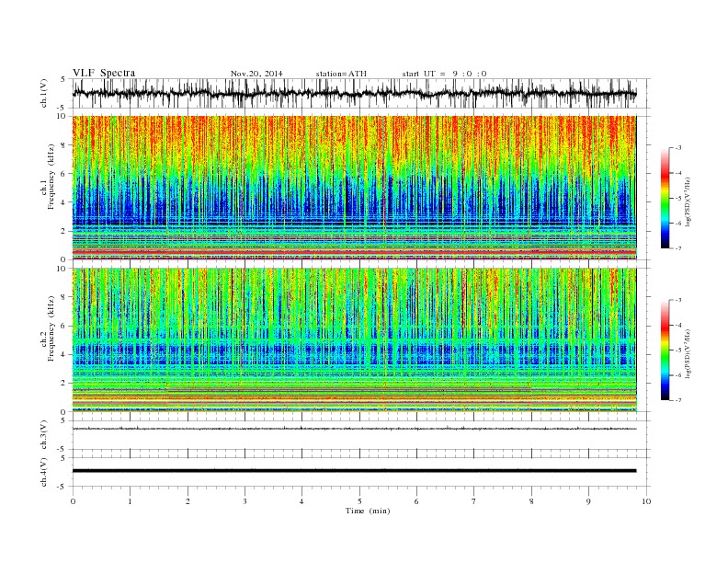Click the ch.1 voltage waveform trace

(354, 93)
